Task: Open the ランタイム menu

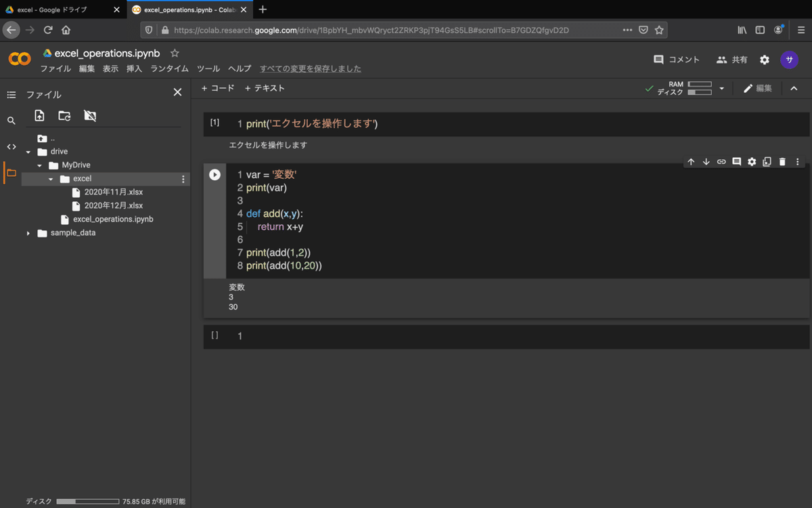Action: (170, 68)
